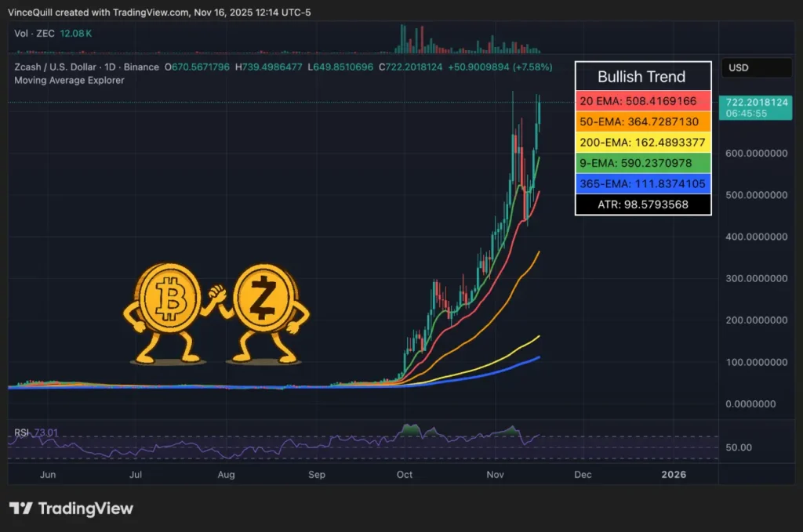
Task: Click the TradingView logo icon
Action: point(21,508)
